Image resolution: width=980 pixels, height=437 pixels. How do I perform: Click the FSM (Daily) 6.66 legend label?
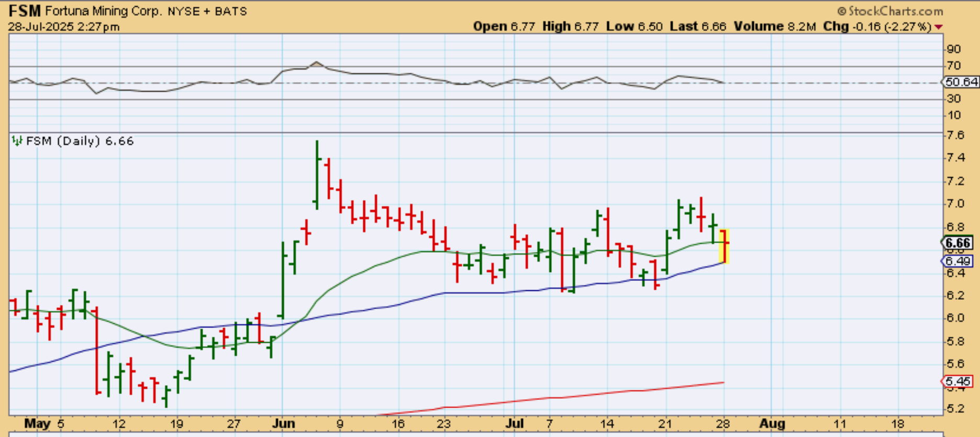click(x=80, y=141)
